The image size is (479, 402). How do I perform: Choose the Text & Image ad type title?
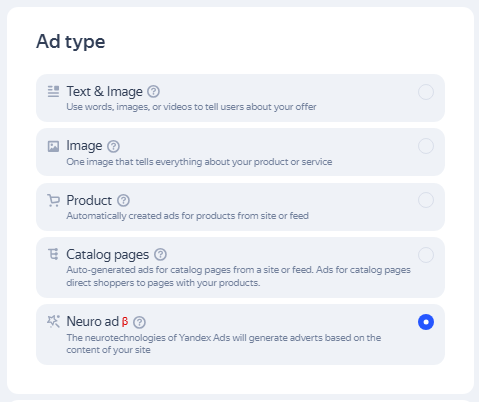click(104, 92)
